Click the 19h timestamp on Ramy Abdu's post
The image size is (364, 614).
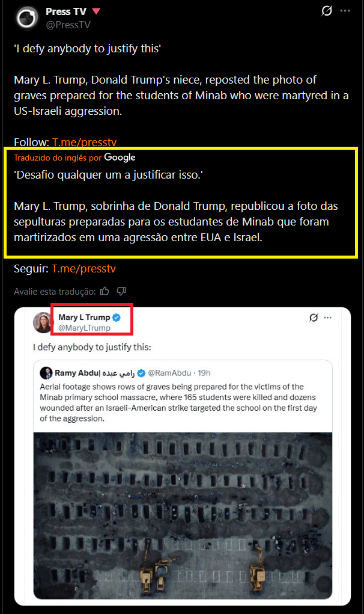pos(204,373)
